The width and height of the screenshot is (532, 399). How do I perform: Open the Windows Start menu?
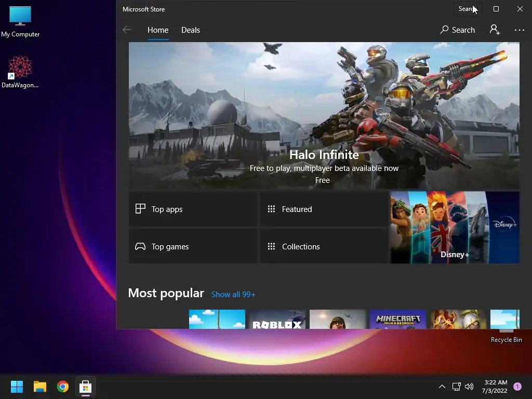pyautogui.click(x=17, y=387)
